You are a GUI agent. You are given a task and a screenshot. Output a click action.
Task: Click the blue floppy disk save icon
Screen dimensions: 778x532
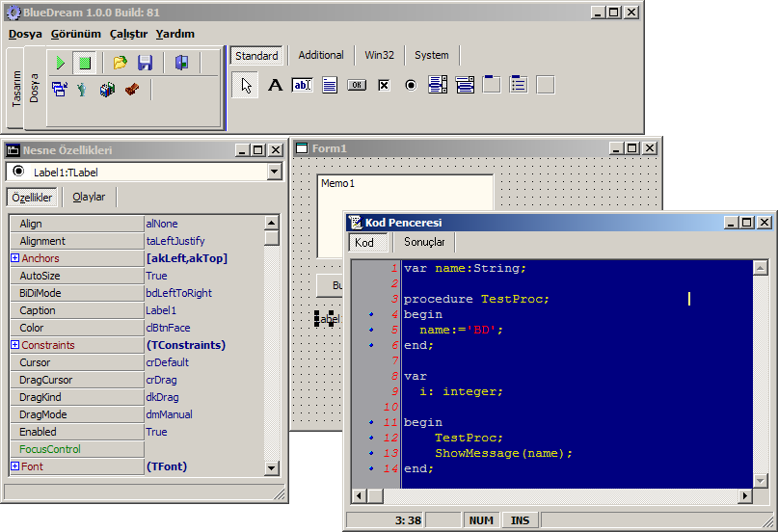click(x=145, y=63)
